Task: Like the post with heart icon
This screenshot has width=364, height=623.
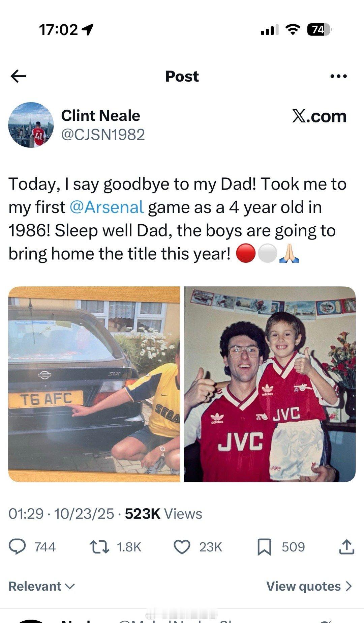Action: (182, 547)
